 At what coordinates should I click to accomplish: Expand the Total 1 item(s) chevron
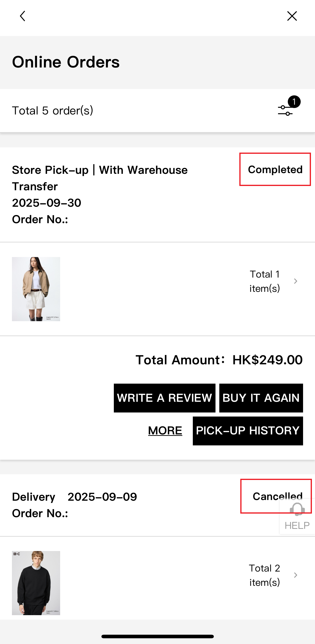295,281
